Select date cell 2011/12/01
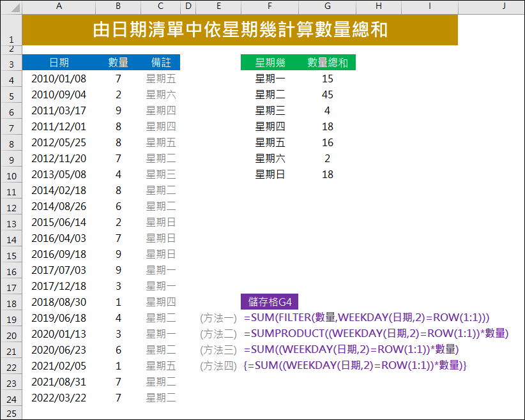 (59, 126)
